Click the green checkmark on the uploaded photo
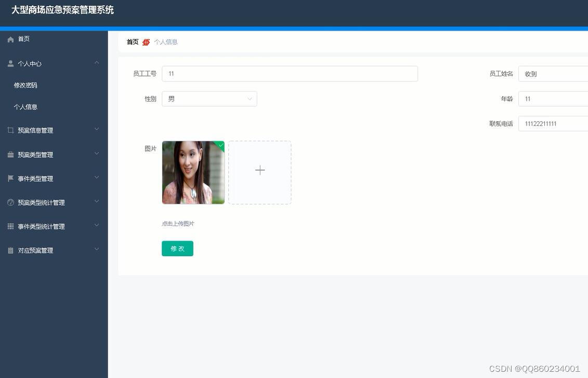Viewport: 588px width, 378px height. 220,145
